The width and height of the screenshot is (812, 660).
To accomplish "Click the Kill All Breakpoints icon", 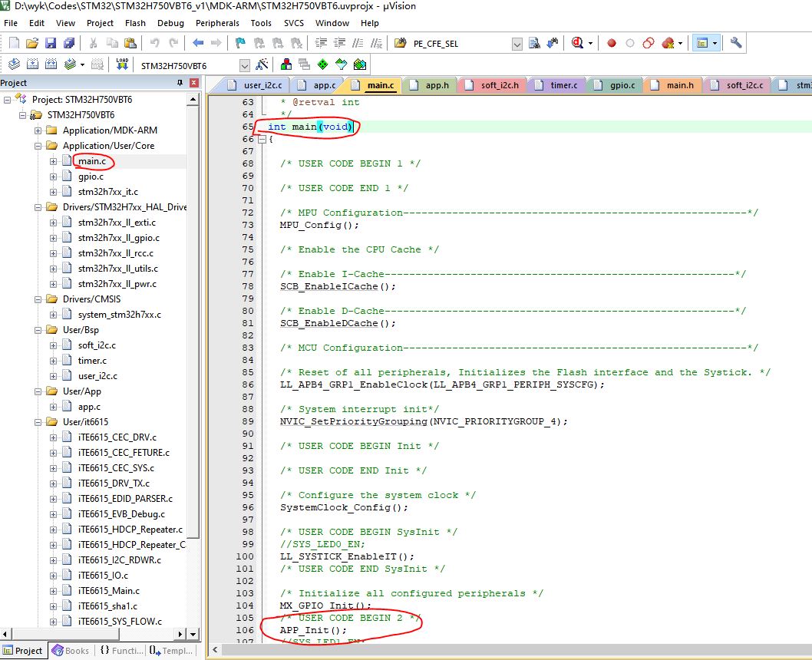I will tap(668, 44).
